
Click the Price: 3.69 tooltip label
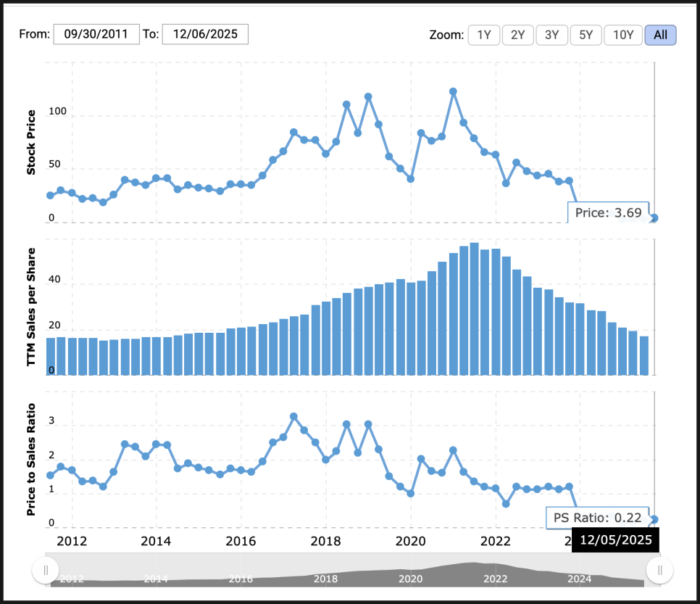point(608,212)
